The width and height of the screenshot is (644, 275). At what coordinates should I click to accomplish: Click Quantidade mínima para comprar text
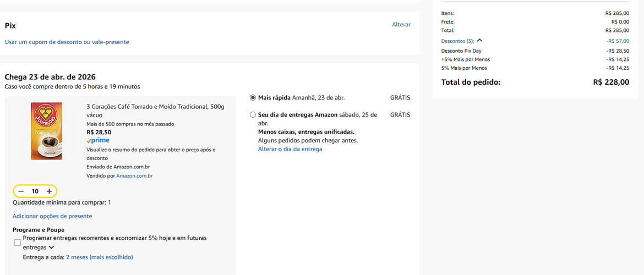[62, 202]
